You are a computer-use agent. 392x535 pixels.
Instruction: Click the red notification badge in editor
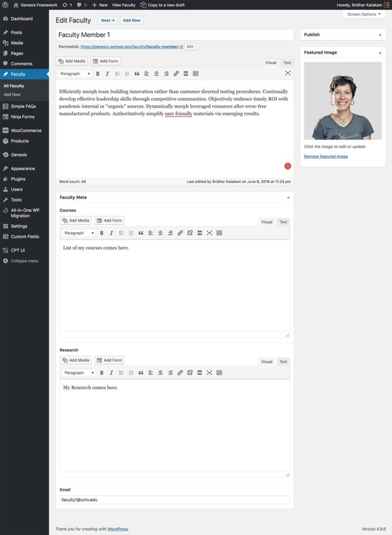click(287, 166)
